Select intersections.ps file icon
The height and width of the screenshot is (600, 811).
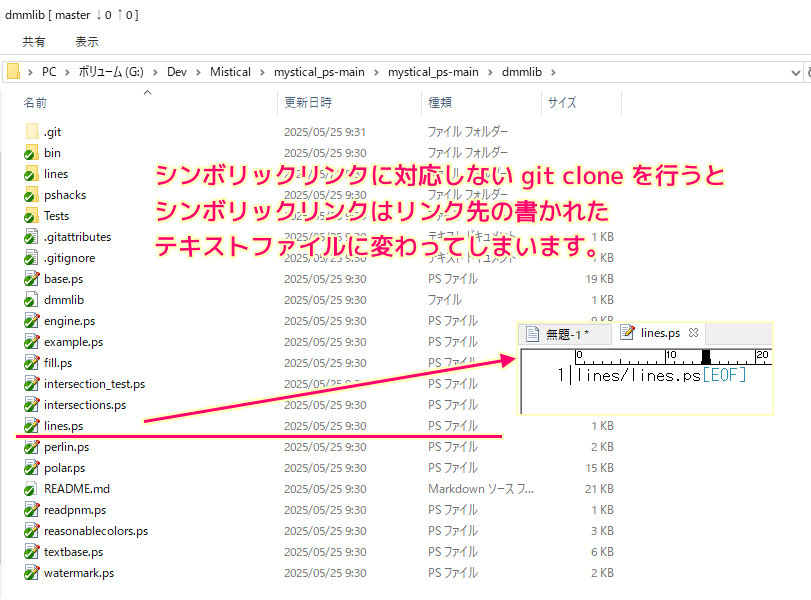tap(32, 405)
